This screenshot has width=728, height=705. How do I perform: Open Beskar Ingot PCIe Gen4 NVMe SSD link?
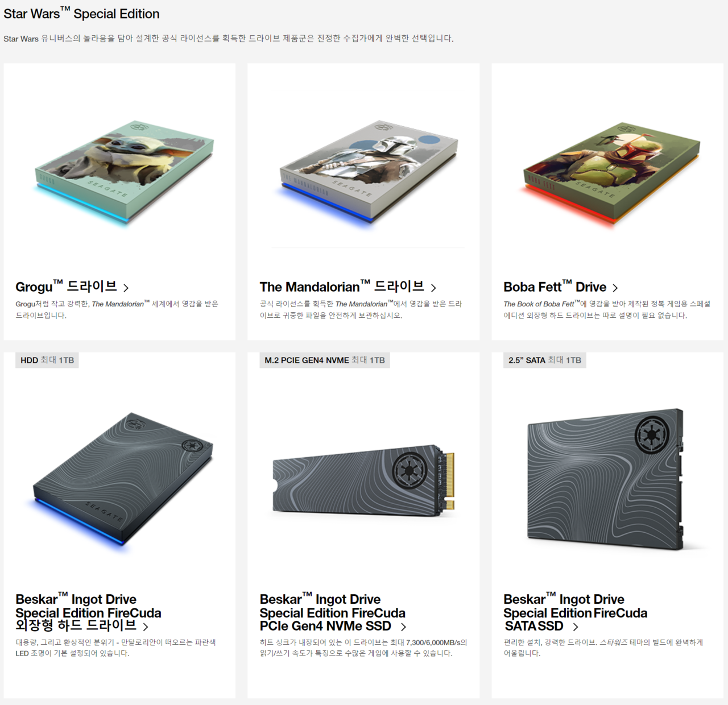(333, 612)
